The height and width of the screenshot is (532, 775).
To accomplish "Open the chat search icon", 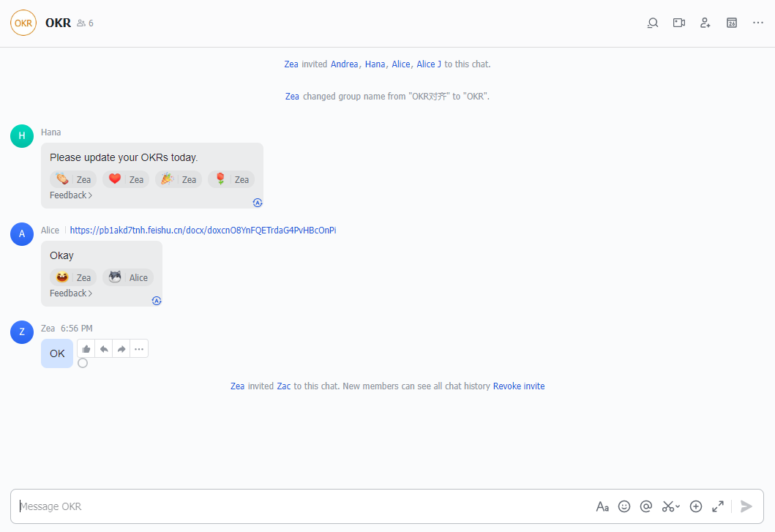I will tap(652, 23).
